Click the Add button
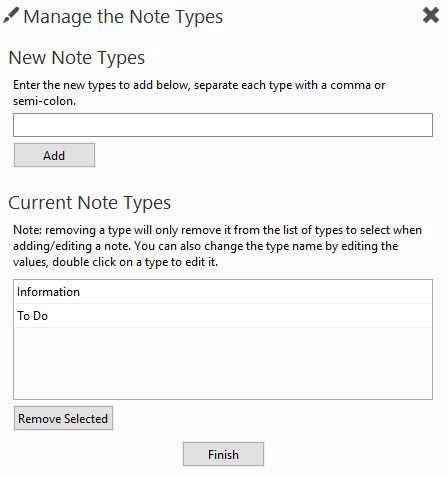448x477 pixels. (54, 155)
